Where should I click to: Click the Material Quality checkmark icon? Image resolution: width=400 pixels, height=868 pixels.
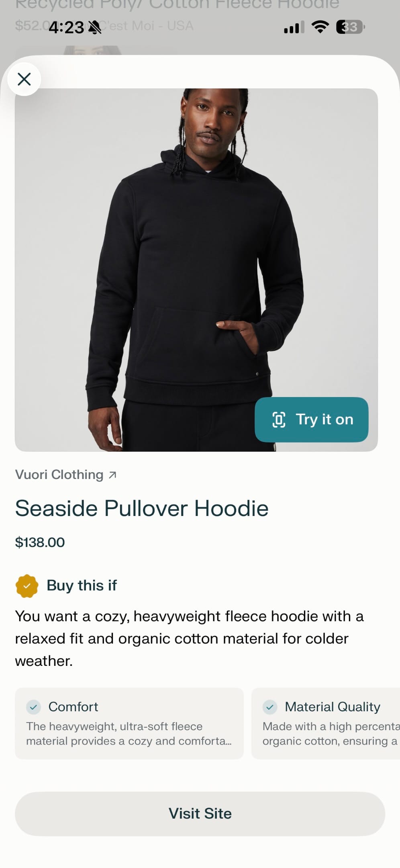pyautogui.click(x=270, y=707)
